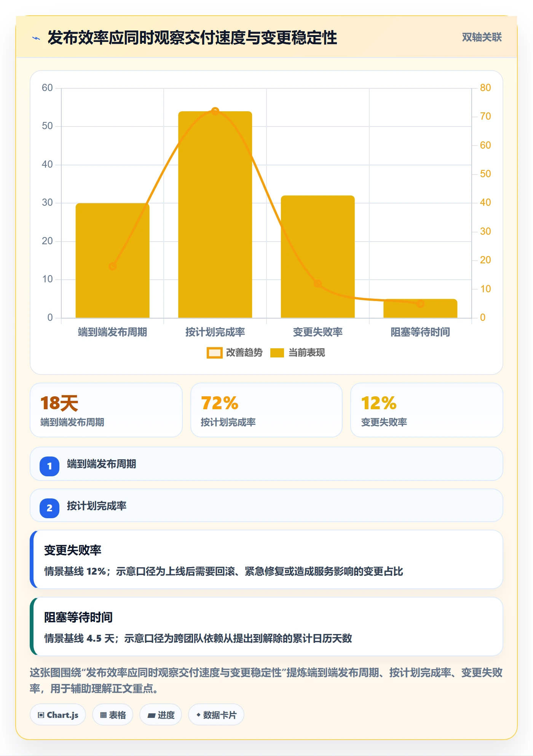The height and width of the screenshot is (756, 533).
Task: Click the Chart.js tag chip
Action: point(58,714)
